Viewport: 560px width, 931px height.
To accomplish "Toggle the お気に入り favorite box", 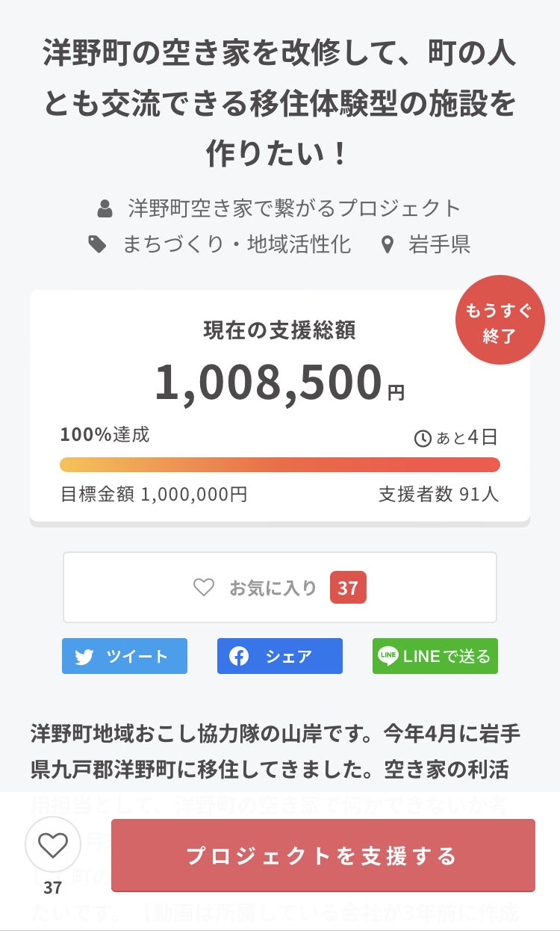I will (x=279, y=587).
